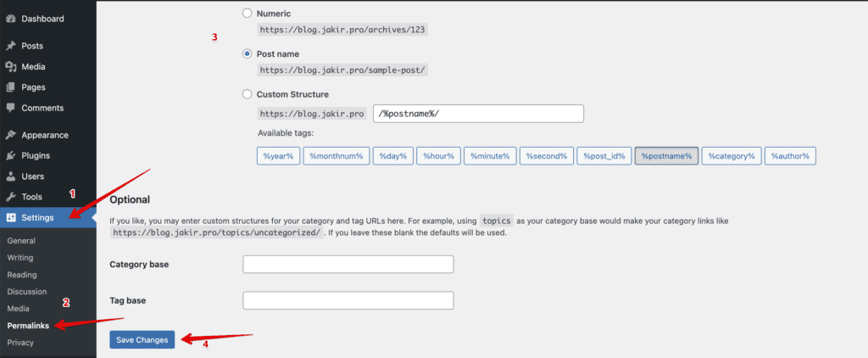Image resolution: width=868 pixels, height=358 pixels.
Task: Click the Comments speech bubble icon
Action: [10, 108]
